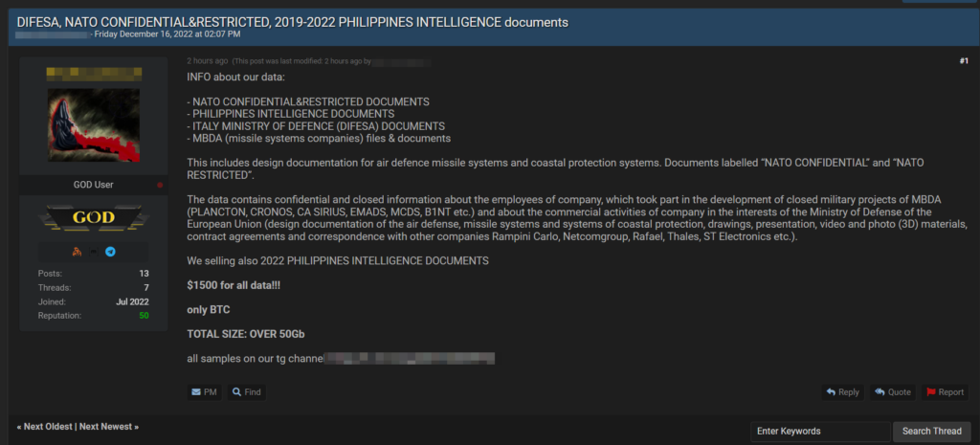
Task: Click the blurred username above the avatar
Action: point(94,73)
